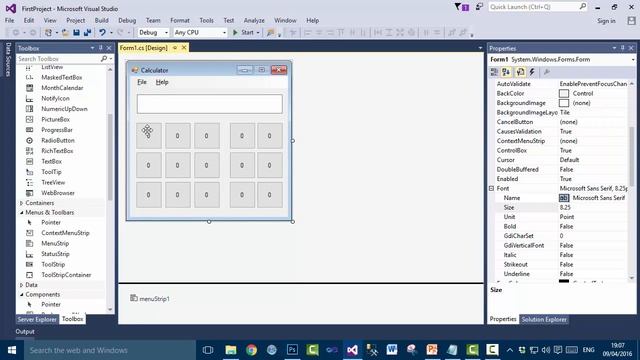Click the BackColor Control color swatch
Screen dimensions: 640x360
point(564,93)
